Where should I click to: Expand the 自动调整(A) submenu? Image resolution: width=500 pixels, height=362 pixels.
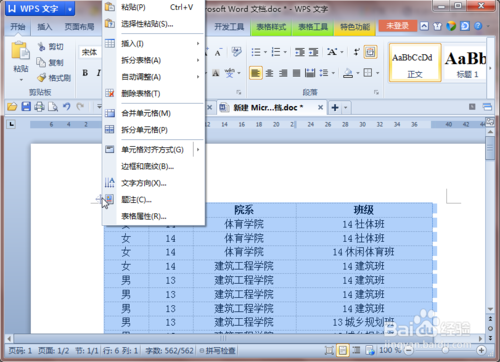pyautogui.click(x=198, y=77)
